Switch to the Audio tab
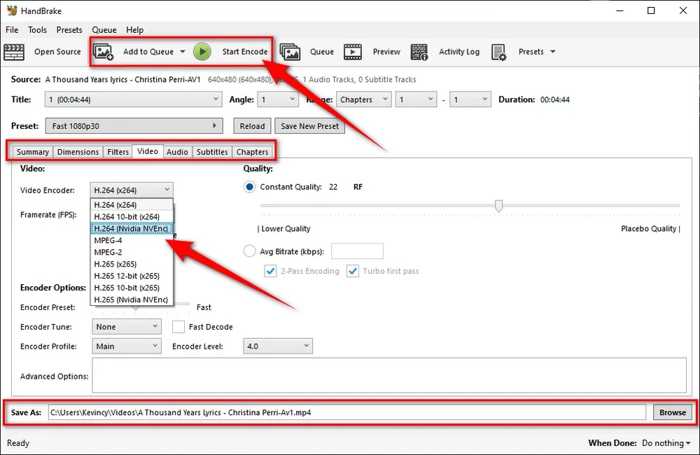Image resolution: width=700 pixels, height=455 pixels. (x=177, y=152)
